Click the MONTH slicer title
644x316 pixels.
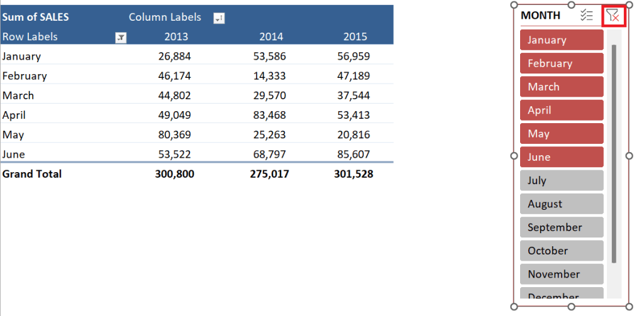(541, 16)
